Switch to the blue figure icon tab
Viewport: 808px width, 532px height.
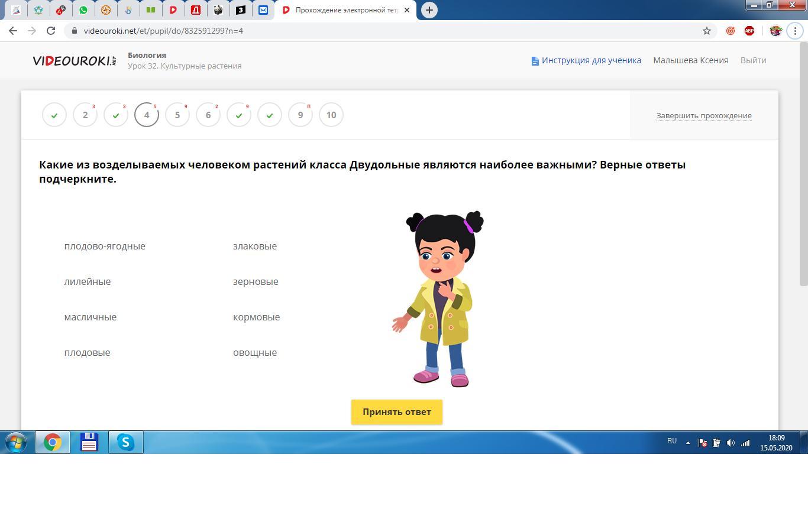[x=128, y=10]
